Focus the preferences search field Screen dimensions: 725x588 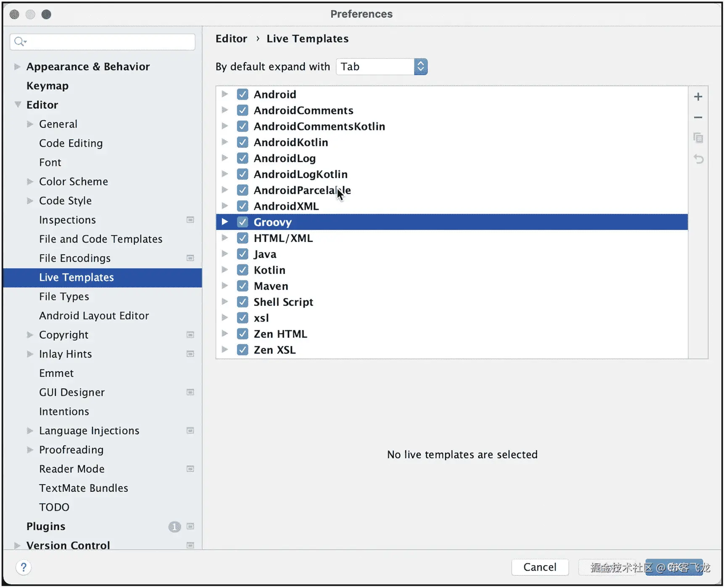click(x=109, y=42)
